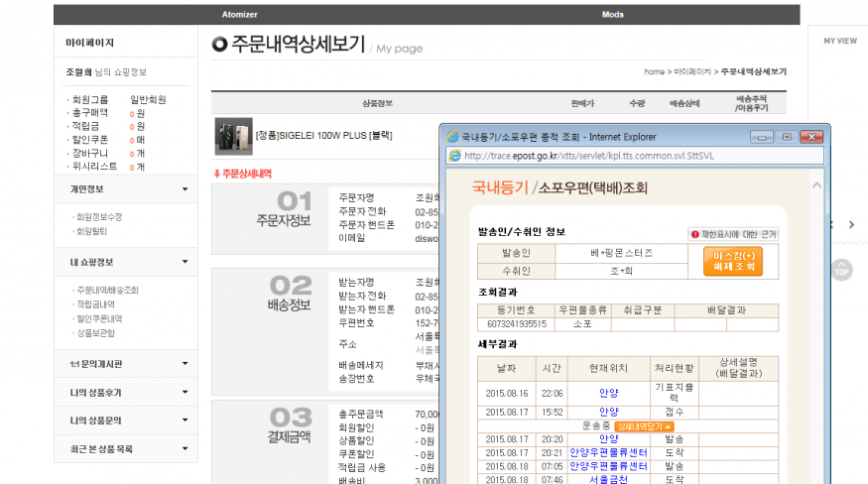Expand the 1:1 문의게시판 section arrow
Screen dimensions: 868x484
point(185,364)
